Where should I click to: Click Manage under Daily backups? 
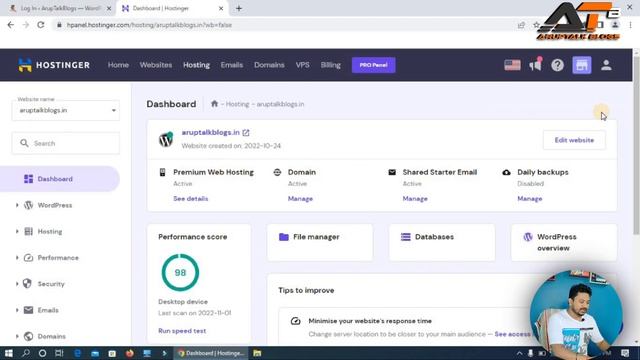pyautogui.click(x=530, y=198)
